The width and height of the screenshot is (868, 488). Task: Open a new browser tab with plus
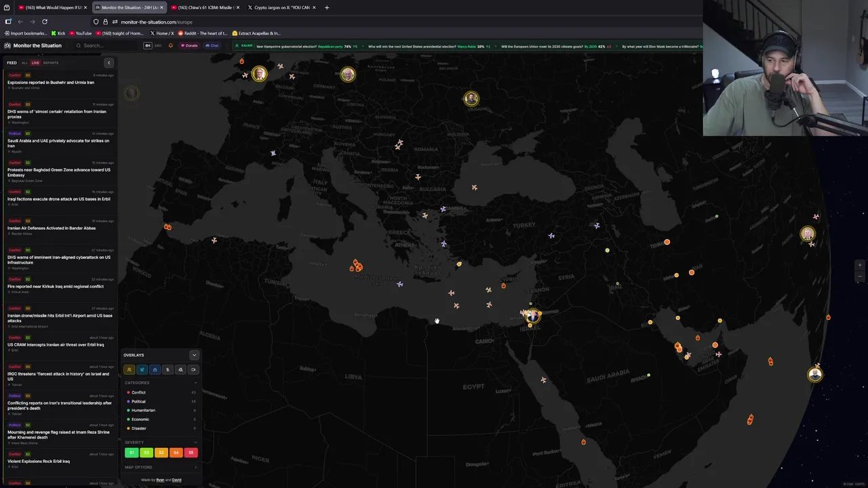pyautogui.click(x=327, y=7)
